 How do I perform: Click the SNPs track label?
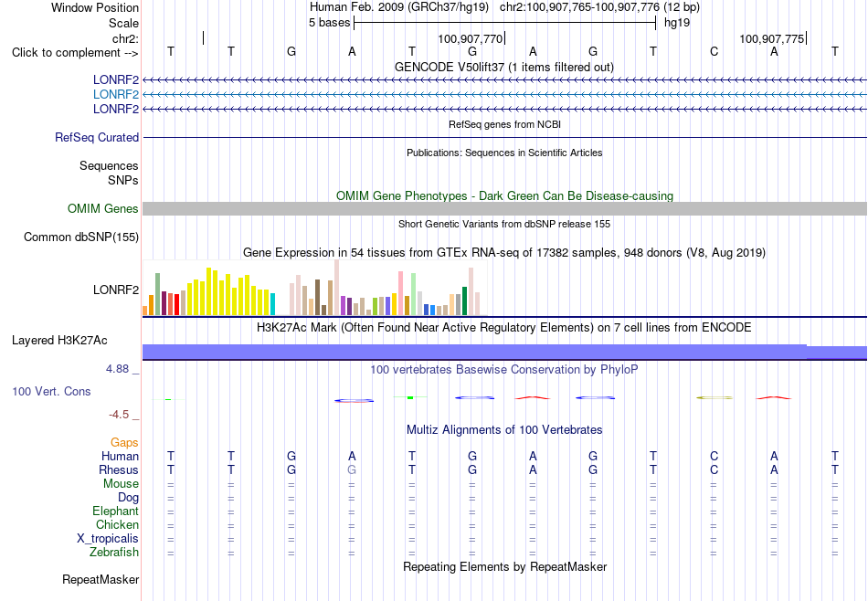tap(123, 180)
